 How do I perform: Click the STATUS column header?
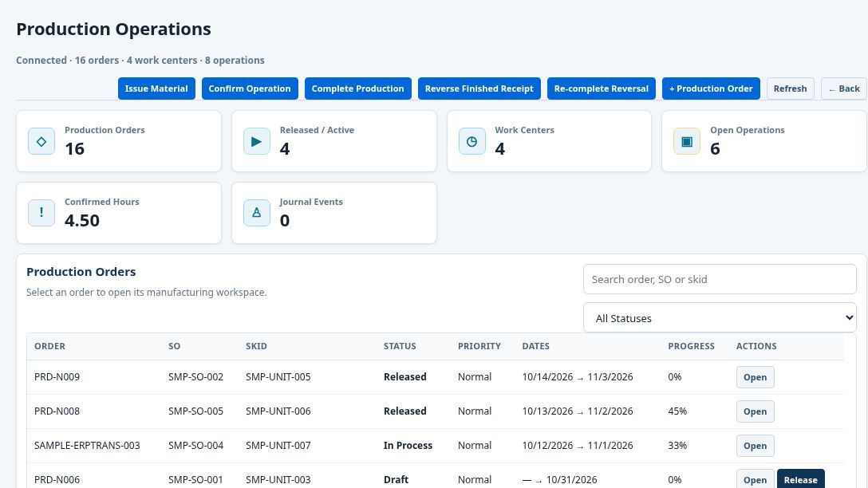[400, 346]
